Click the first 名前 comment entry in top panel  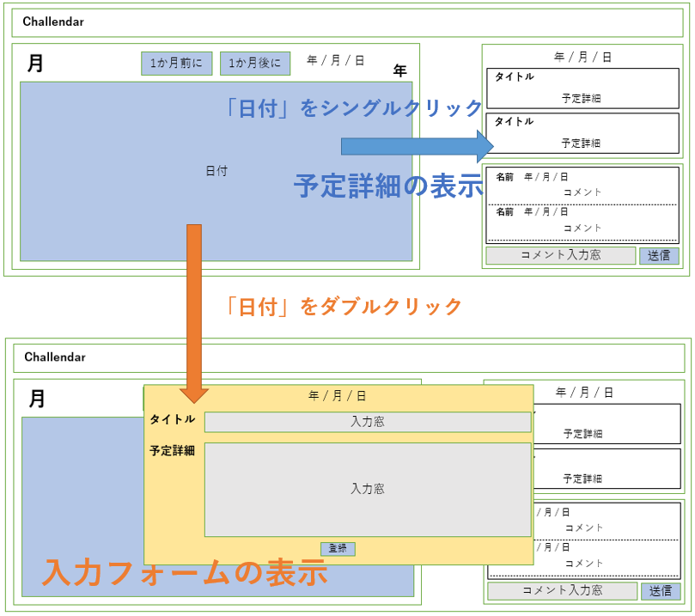[x=582, y=186]
